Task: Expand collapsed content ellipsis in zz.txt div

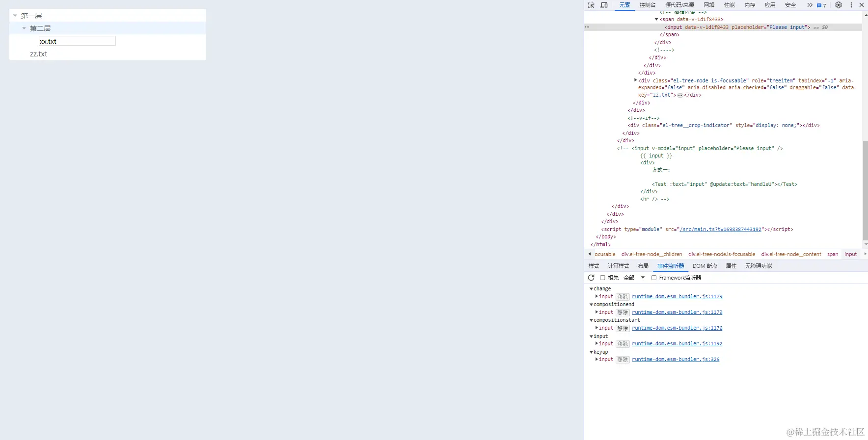Action: click(x=680, y=95)
